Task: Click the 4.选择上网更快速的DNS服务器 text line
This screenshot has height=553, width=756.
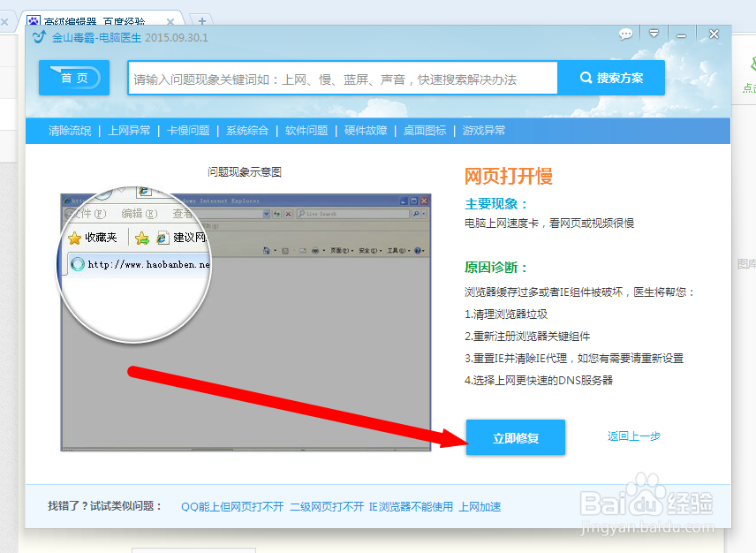Action: pos(539,381)
